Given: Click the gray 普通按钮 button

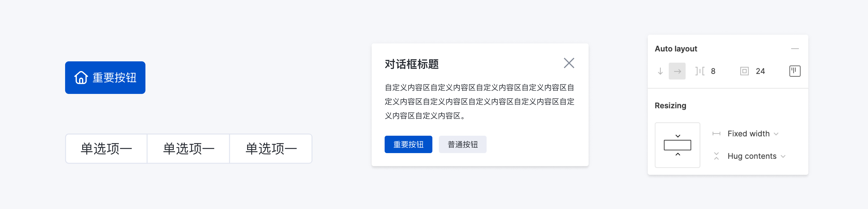Looking at the screenshot, I should click(462, 145).
